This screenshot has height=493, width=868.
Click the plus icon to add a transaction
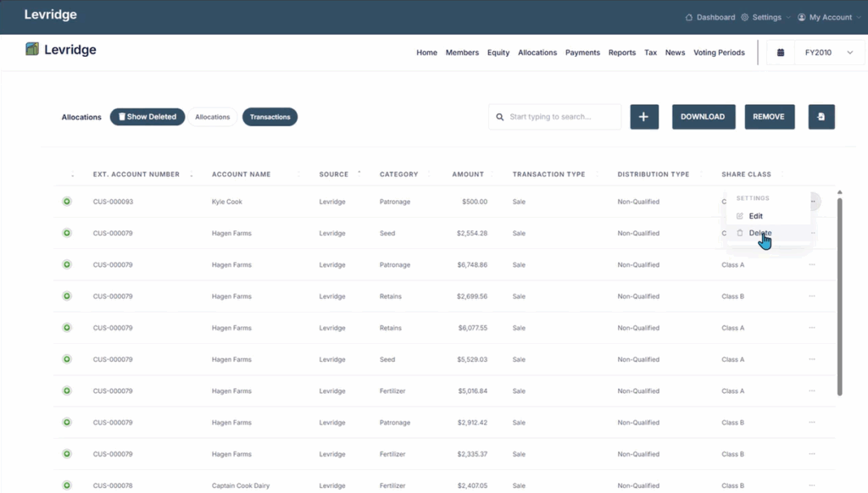[644, 116]
